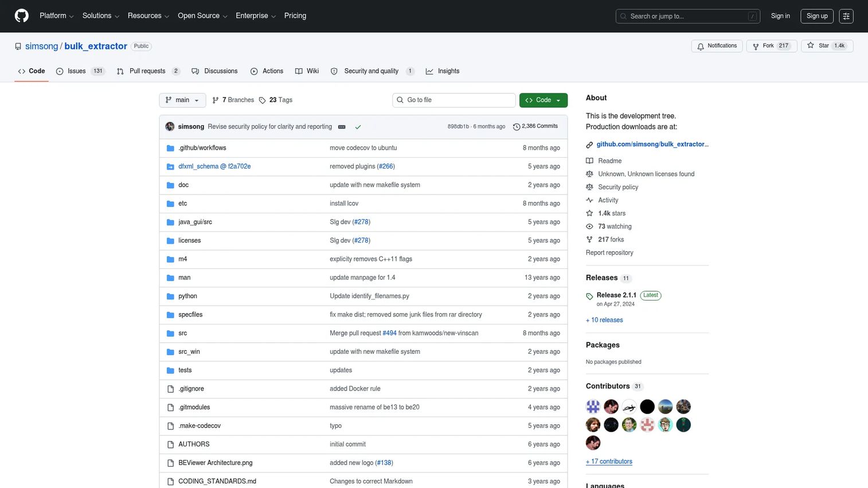868x488 pixels.
Task: Open the Enterprise dropdown menu
Action: 256,16
